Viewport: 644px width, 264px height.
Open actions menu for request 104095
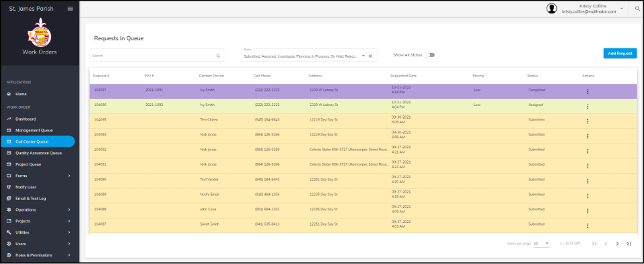588,121
